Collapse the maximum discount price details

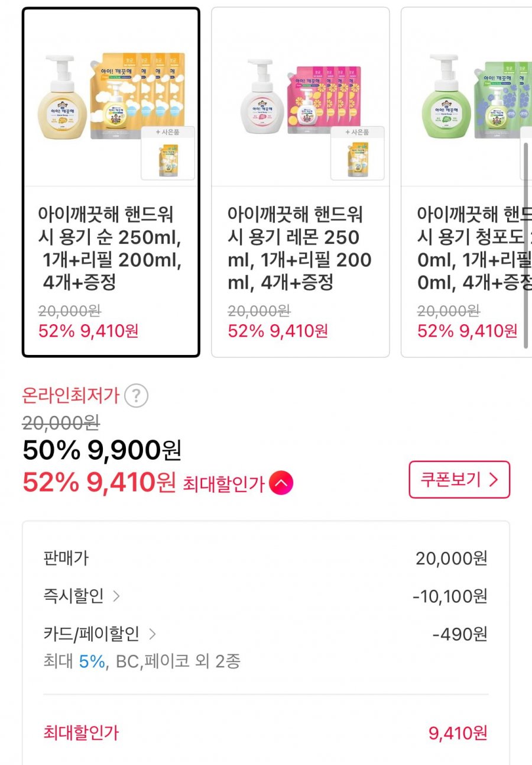click(x=281, y=484)
